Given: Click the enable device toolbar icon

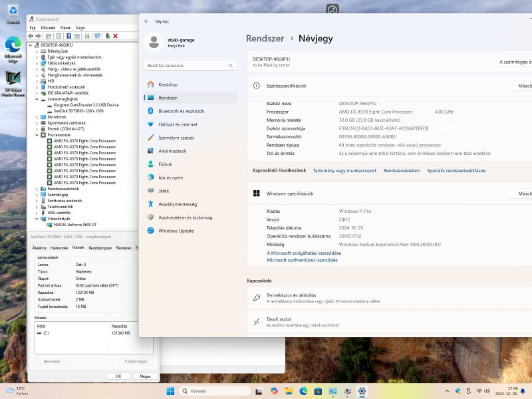Looking at the screenshot, I should (x=108, y=36).
